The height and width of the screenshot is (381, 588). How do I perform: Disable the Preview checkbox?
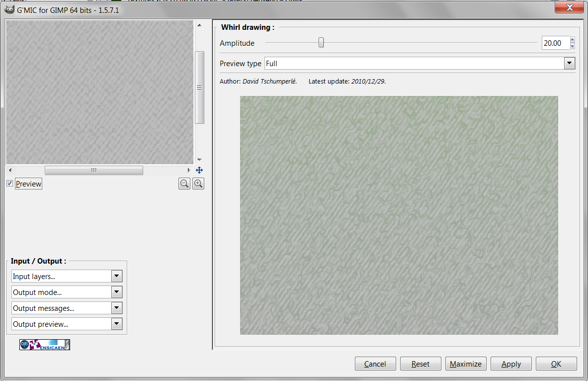(x=9, y=183)
